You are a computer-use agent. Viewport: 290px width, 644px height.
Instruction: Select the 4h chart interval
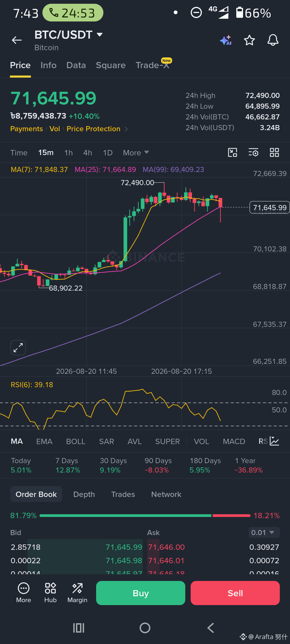[x=88, y=153]
